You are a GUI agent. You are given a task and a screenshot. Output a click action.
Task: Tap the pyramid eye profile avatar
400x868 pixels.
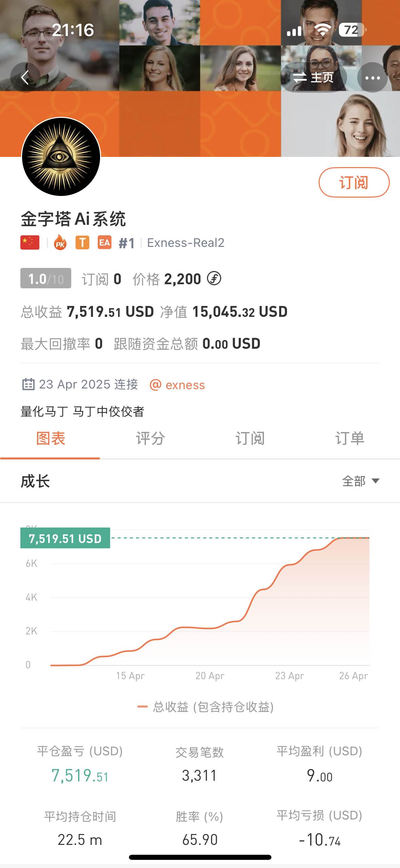pyautogui.click(x=61, y=157)
